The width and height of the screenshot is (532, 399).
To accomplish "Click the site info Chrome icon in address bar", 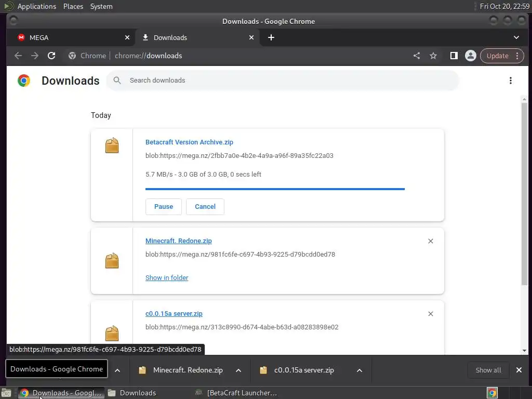I will point(72,56).
